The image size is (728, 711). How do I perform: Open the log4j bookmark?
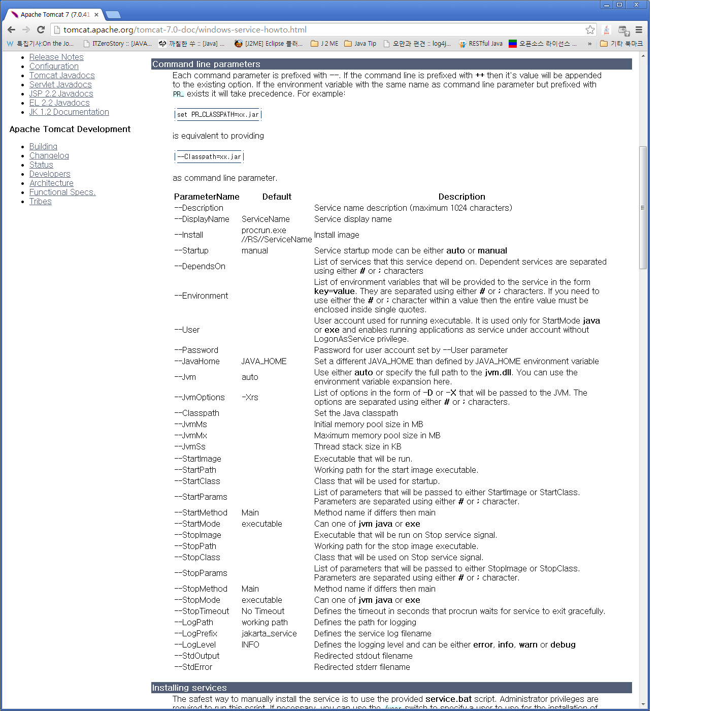point(417,44)
